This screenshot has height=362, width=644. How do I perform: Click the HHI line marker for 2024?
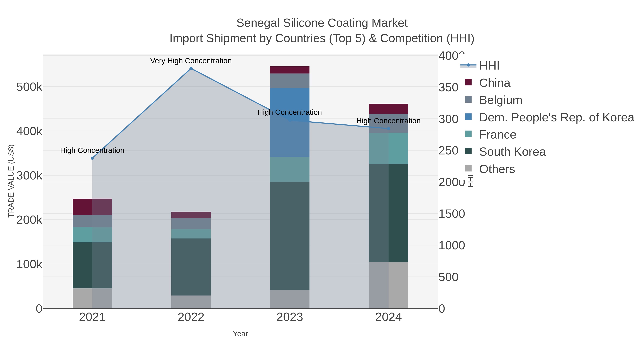(x=389, y=129)
